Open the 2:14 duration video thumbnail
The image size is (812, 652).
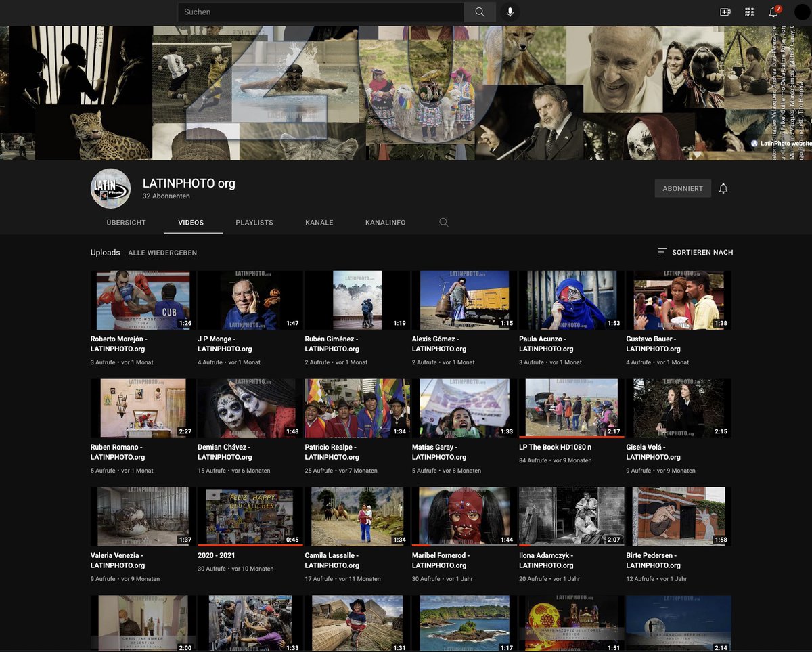pos(679,624)
